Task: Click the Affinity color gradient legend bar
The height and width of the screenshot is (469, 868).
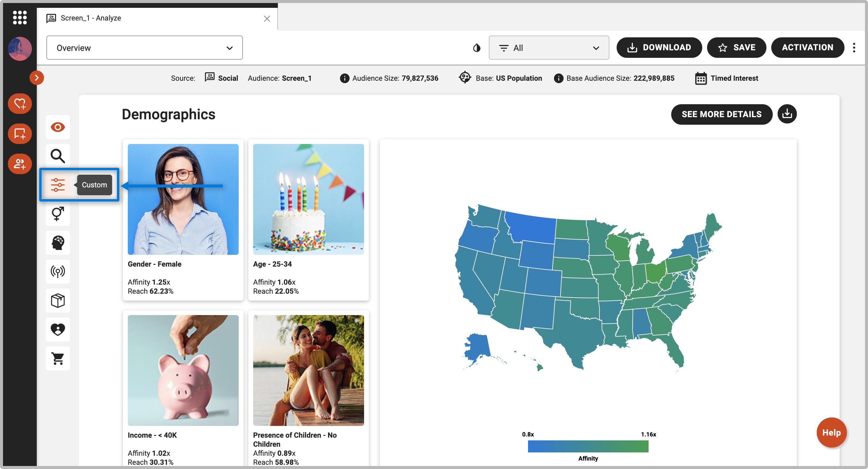Action: (588, 446)
